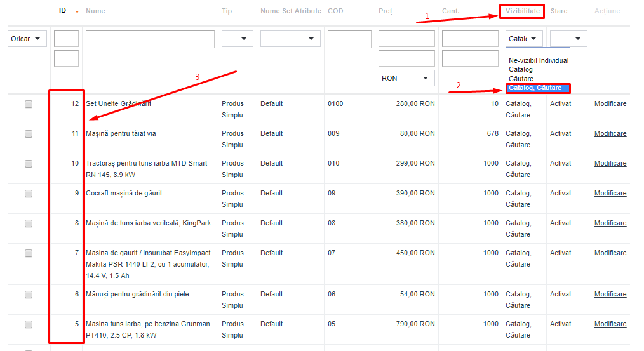
Task: Check the Cocraft mașină de găurit row
Action: (29, 194)
